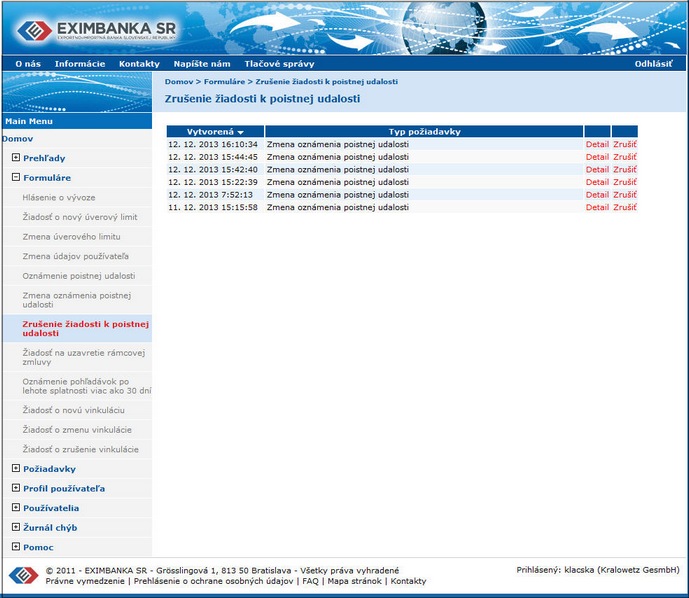This screenshot has width=689, height=598.
Task: Go to Formuláre in breadcrumb
Action: click(224, 82)
